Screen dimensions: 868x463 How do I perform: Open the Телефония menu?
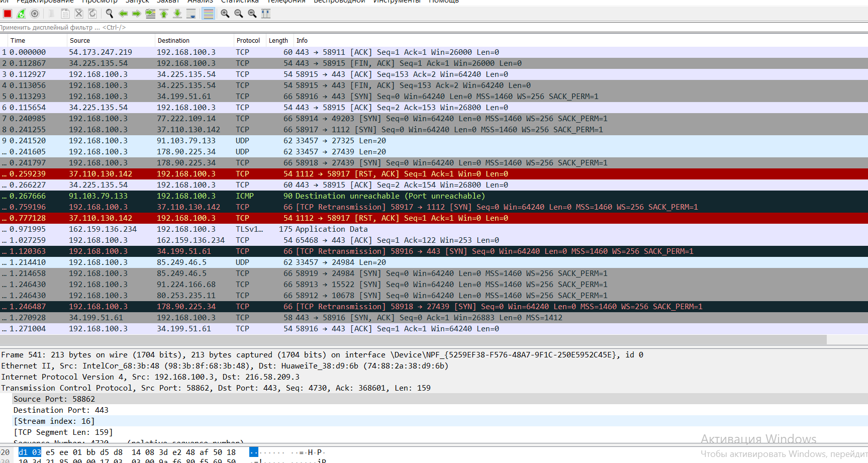pyautogui.click(x=286, y=2)
